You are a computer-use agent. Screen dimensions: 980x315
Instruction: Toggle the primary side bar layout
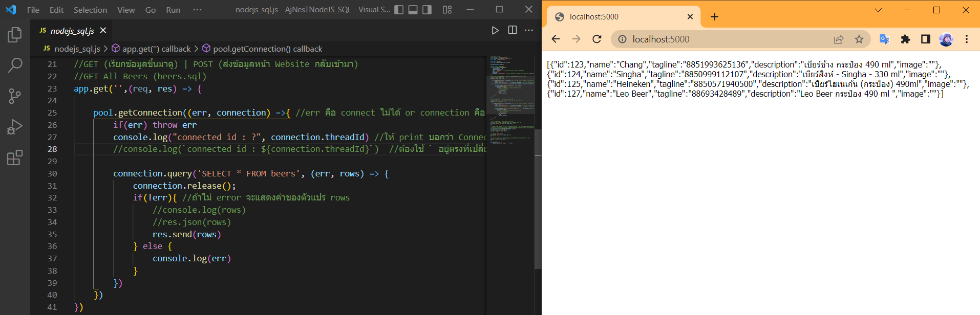(399, 10)
